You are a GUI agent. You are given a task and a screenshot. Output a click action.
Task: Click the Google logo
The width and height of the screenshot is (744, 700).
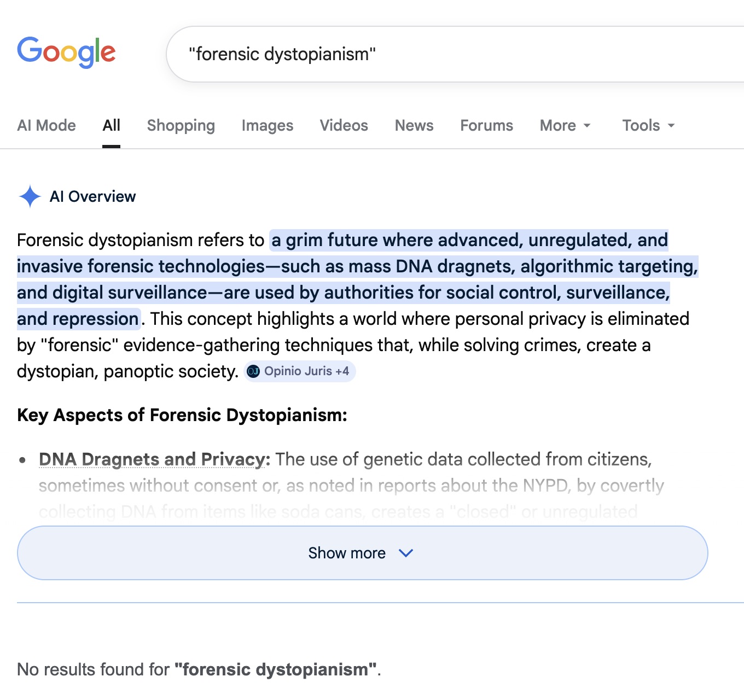tap(66, 52)
